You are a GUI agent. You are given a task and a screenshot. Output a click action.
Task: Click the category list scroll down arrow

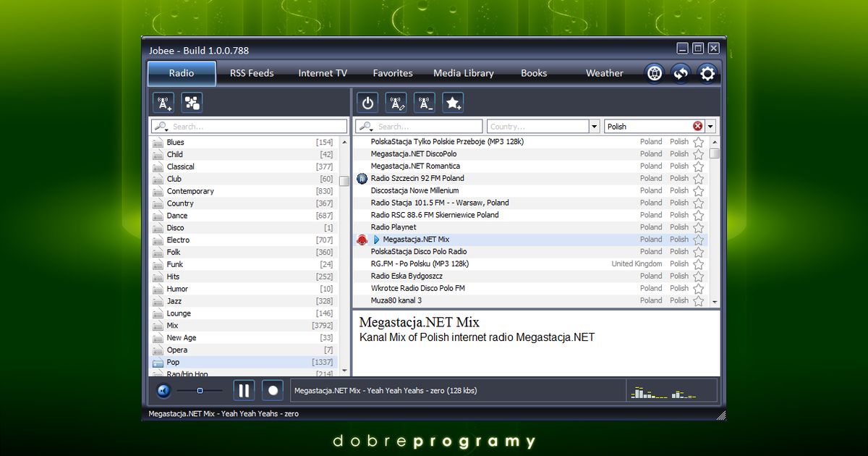pos(344,371)
